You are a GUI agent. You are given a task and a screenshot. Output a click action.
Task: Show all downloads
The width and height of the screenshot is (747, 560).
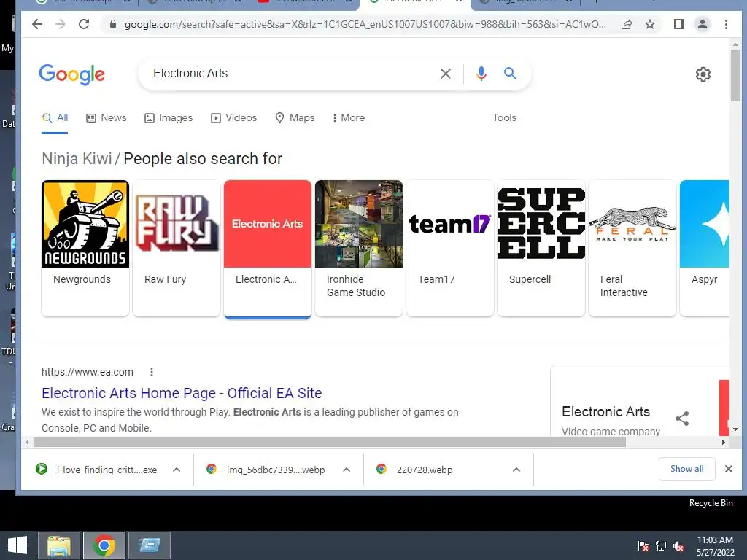(x=687, y=469)
